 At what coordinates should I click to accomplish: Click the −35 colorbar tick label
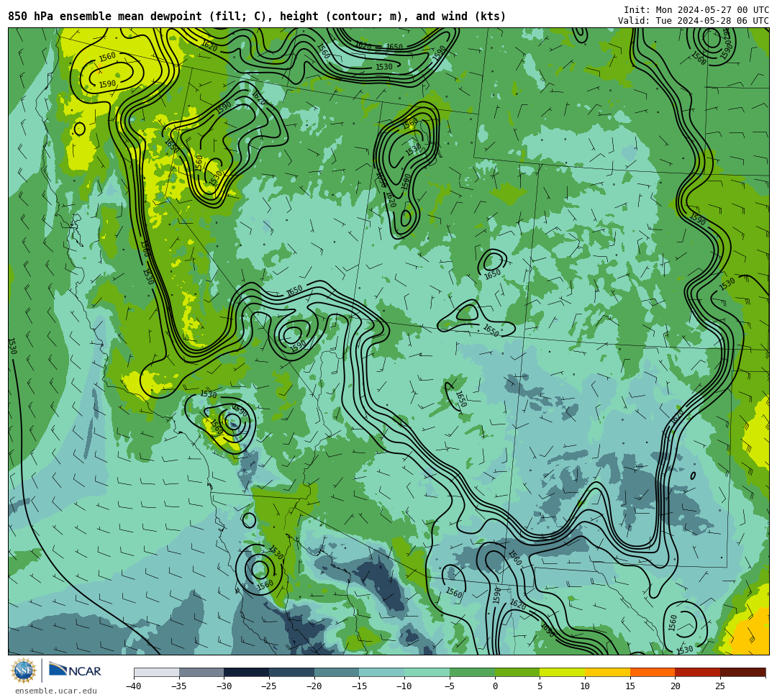[x=179, y=686]
